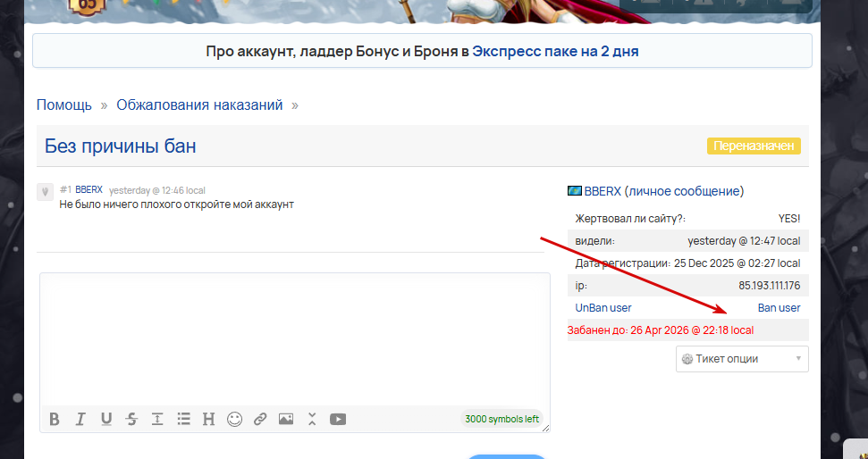Open the Помощь breadcrumb link
This screenshot has height=459, width=868.
64,105
